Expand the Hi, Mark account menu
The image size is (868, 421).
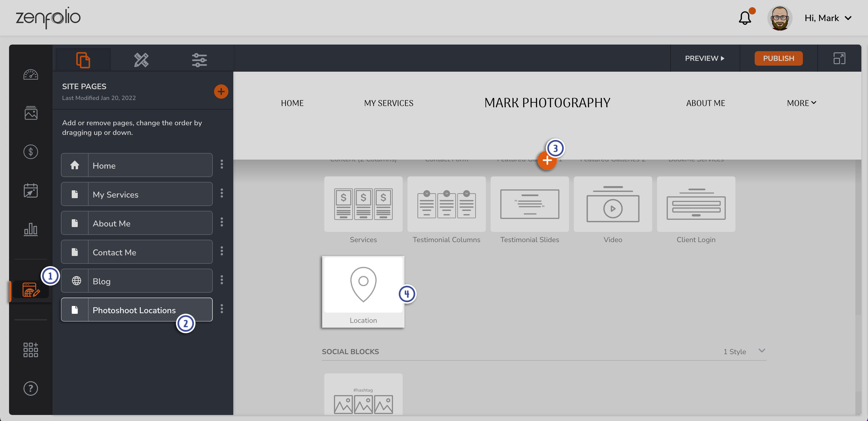828,18
